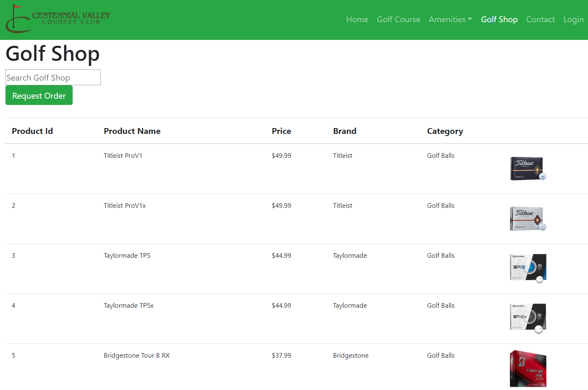Click the Titleist brand in ProV1 row

[x=343, y=155]
